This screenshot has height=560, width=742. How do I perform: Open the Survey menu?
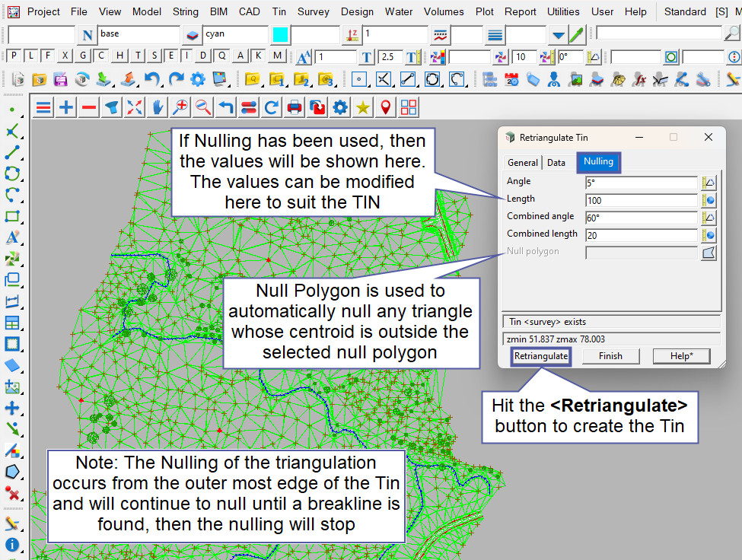(x=313, y=11)
